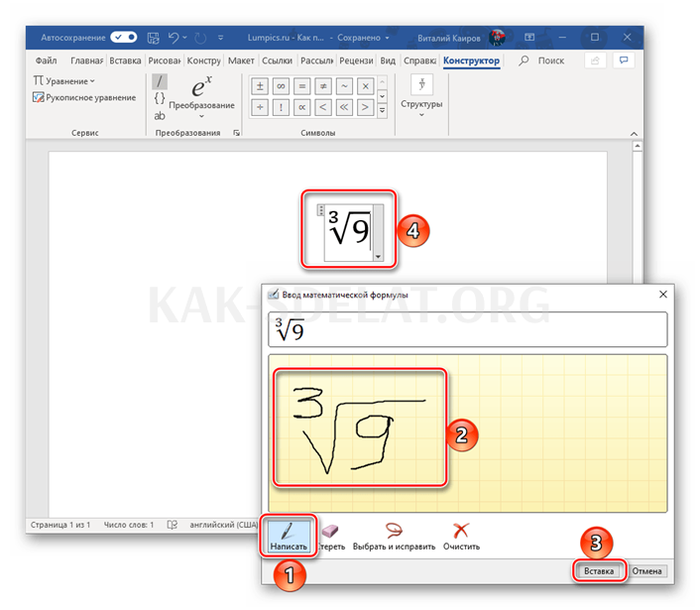Collapse the ribbon with the chevron
This screenshot has height=610, width=700.
pyautogui.click(x=634, y=134)
